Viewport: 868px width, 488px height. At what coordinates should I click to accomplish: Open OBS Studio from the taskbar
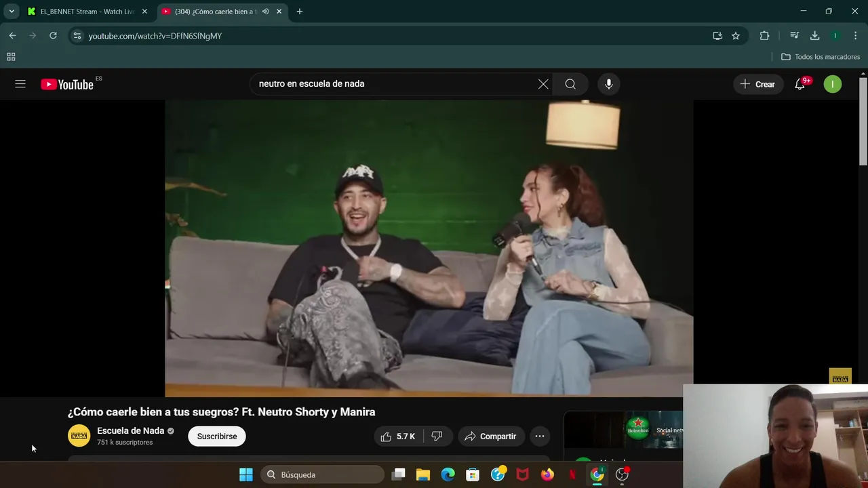point(622,474)
